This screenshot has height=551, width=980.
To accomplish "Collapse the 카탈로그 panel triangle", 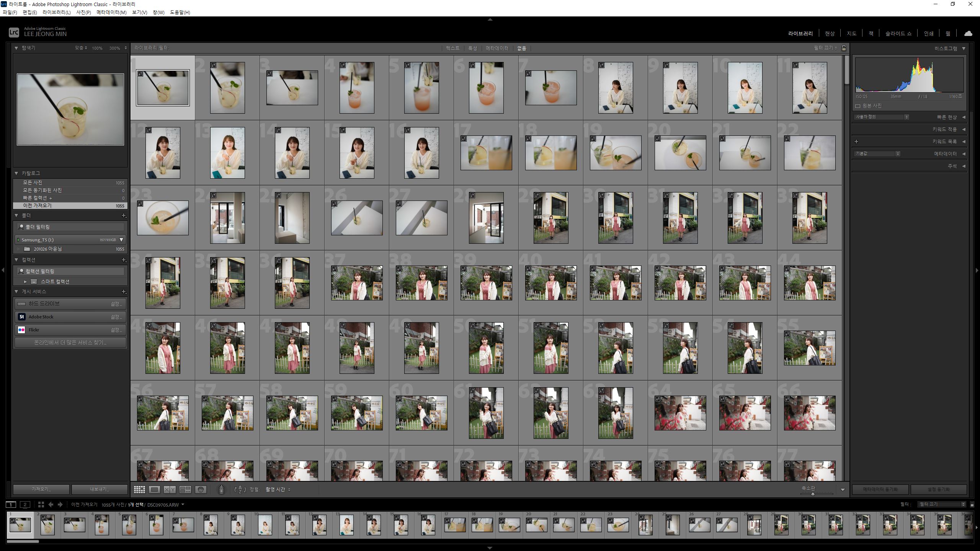I will (16, 173).
